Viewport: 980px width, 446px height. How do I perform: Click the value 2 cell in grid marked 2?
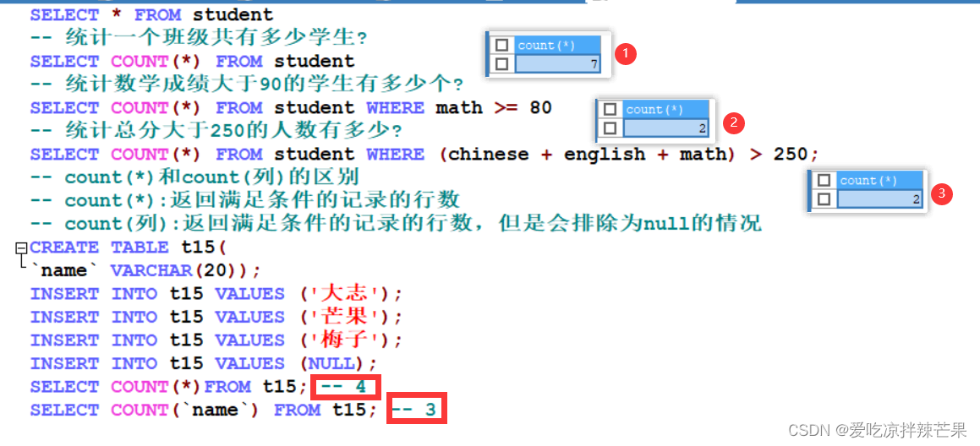pyautogui.click(x=666, y=128)
